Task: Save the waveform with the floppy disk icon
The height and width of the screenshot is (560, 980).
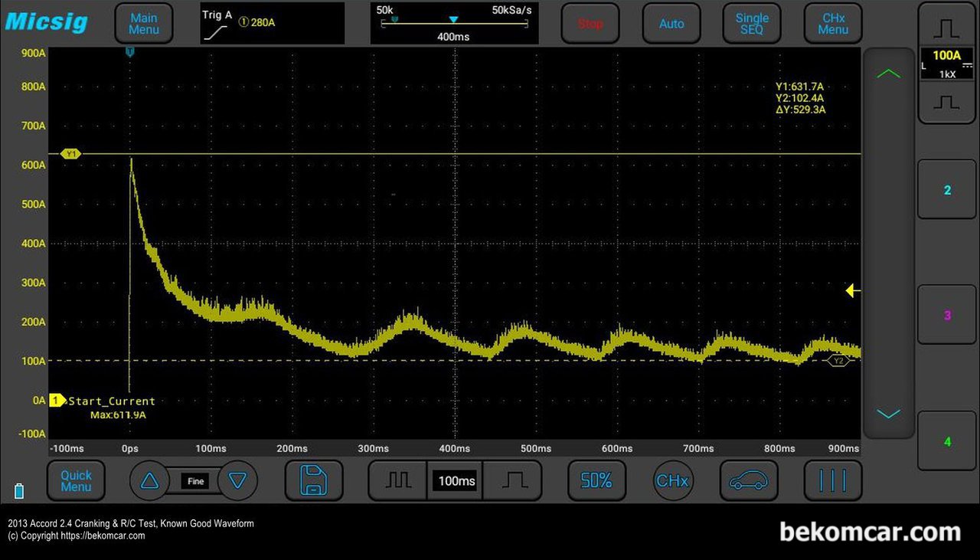Action: point(314,480)
